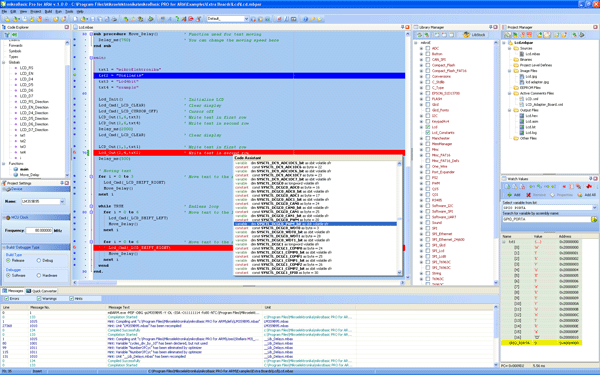Click the Device chip icon in Project Settings
The height and width of the screenshot is (375, 600).
click(8, 189)
